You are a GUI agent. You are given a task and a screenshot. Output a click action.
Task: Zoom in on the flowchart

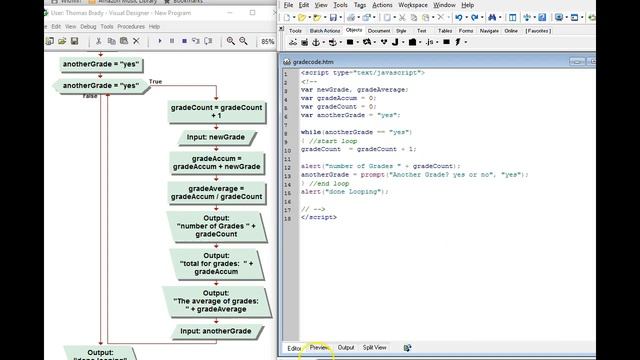[231, 41]
